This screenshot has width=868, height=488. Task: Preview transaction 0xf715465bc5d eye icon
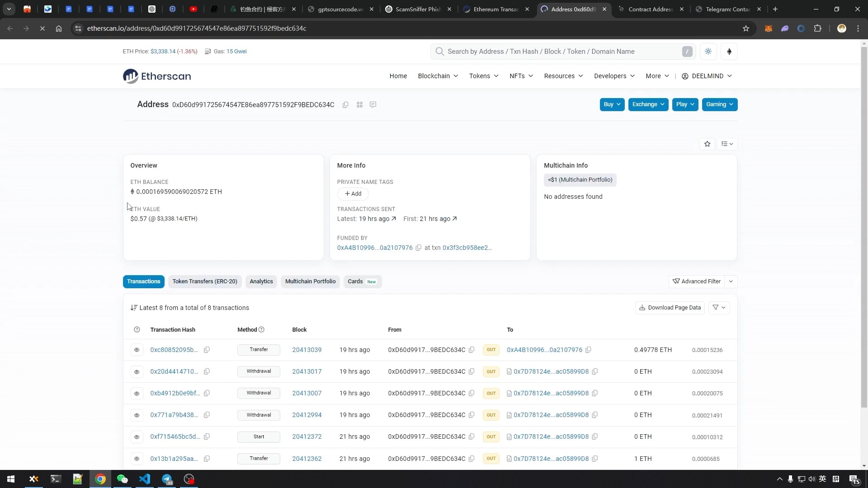point(137,437)
